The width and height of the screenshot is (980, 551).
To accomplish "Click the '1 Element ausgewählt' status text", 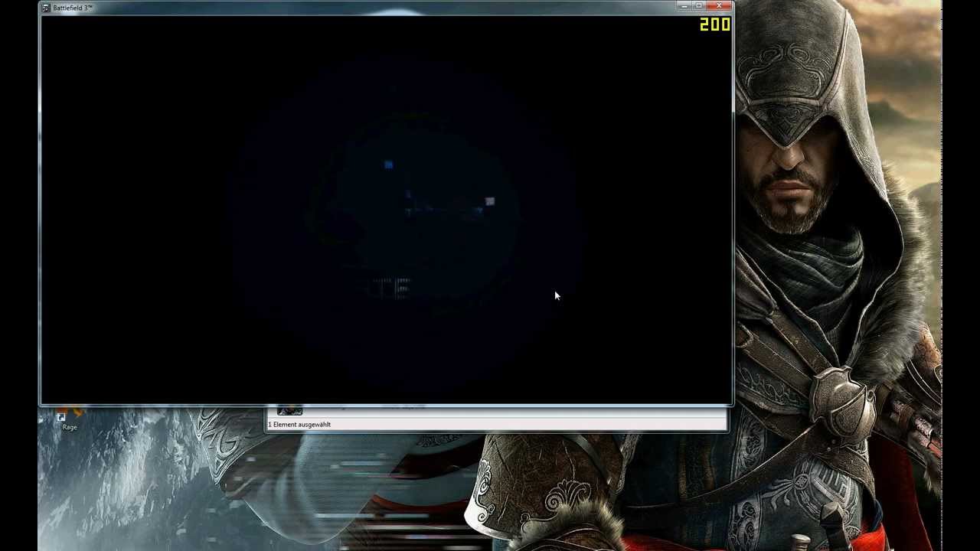I will [x=299, y=425].
